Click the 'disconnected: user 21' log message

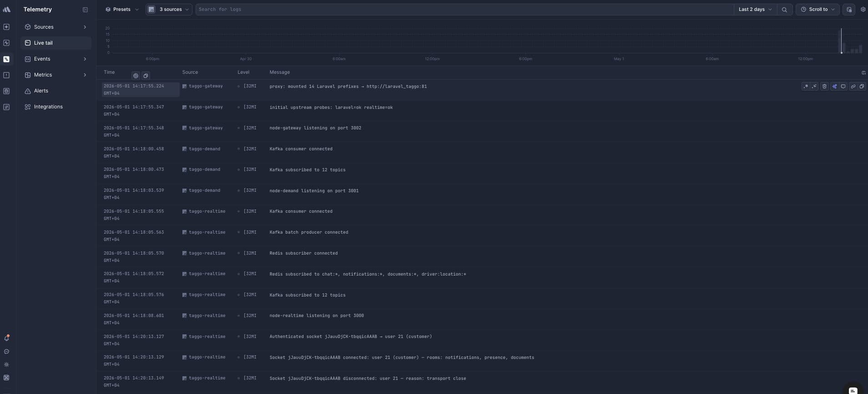tap(368, 379)
